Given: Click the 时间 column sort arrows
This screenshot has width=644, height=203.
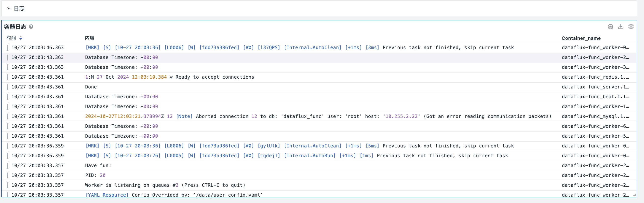Looking at the screenshot, I should [x=21, y=38].
